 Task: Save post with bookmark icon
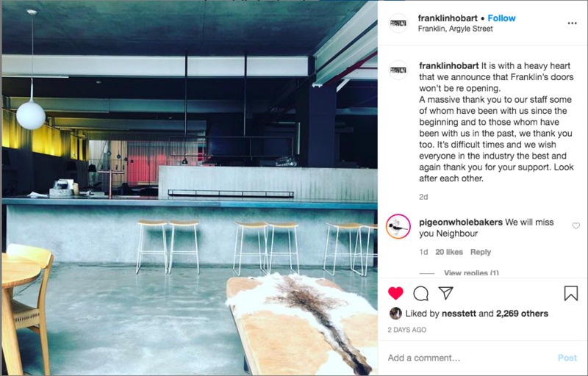click(x=571, y=293)
